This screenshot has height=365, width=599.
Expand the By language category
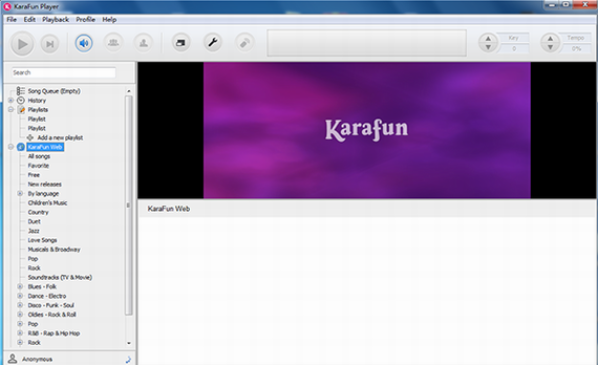click(x=20, y=193)
